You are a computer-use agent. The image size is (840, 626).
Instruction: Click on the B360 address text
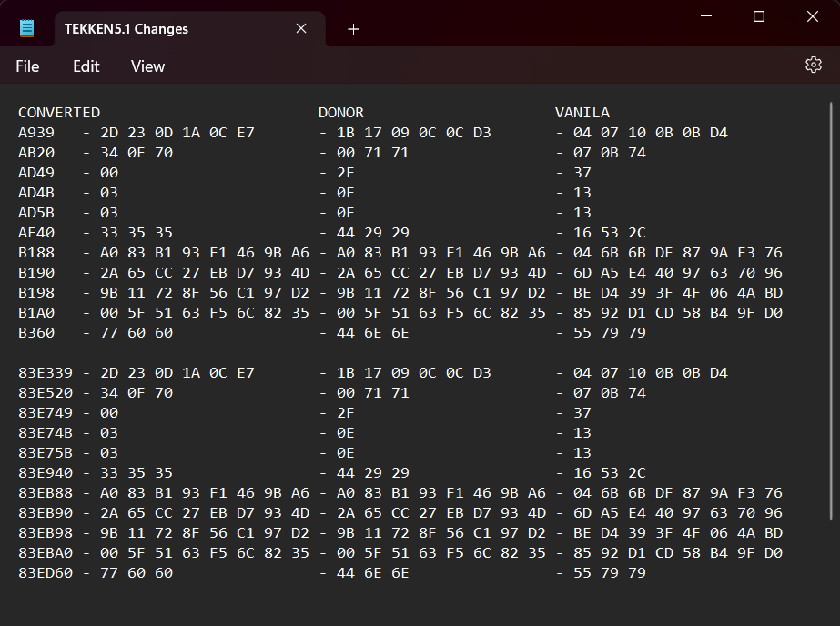pyautogui.click(x=36, y=332)
